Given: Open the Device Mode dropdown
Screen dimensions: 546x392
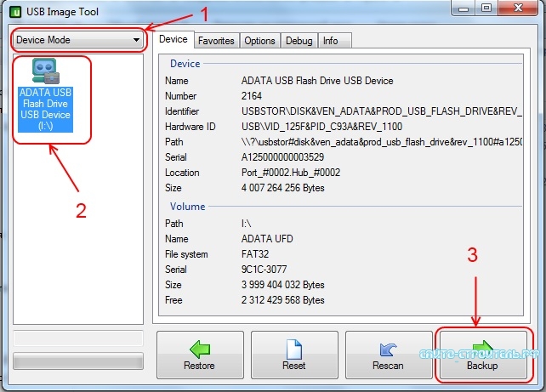Looking at the screenshot, I should click(x=77, y=40).
